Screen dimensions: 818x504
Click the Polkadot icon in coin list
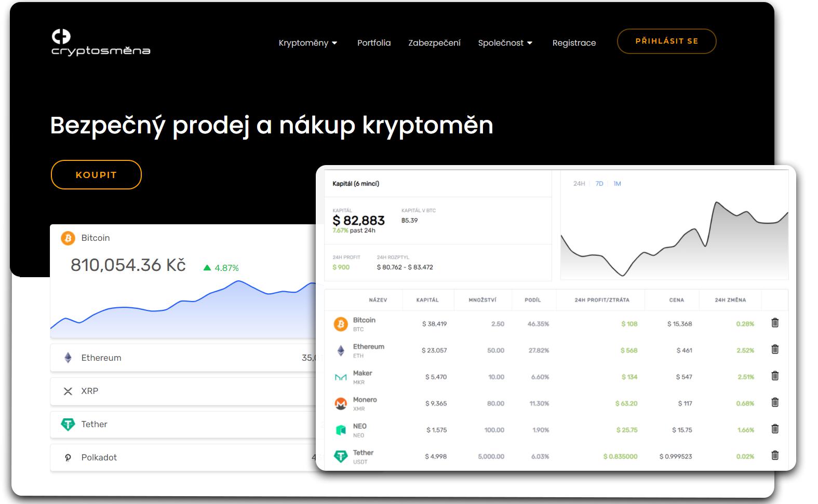(x=68, y=457)
